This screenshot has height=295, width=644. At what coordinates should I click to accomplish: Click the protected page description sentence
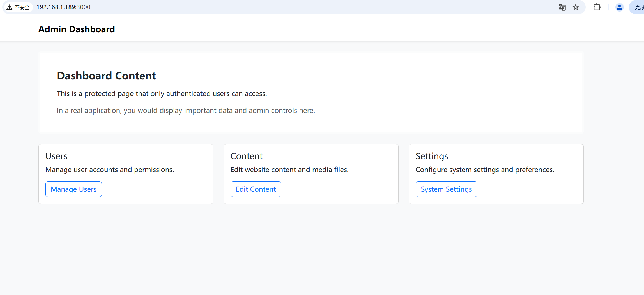tap(162, 93)
